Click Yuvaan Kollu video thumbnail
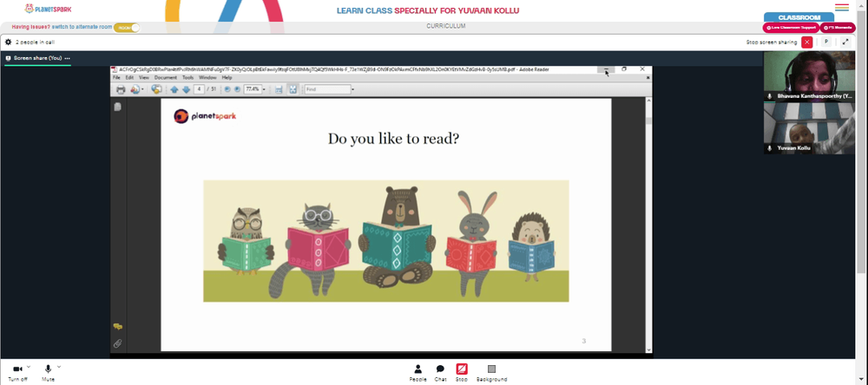The image size is (868, 385). 809,128
